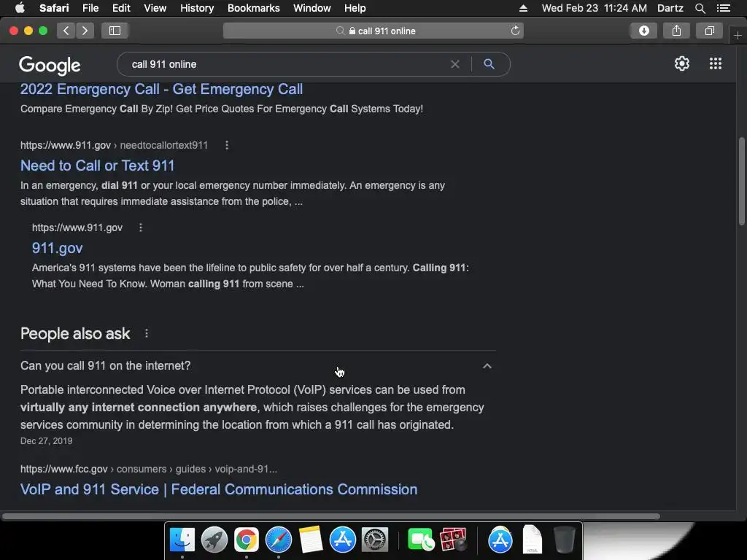The width and height of the screenshot is (747, 560).
Task: Open the File menu
Action: (90, 8)
